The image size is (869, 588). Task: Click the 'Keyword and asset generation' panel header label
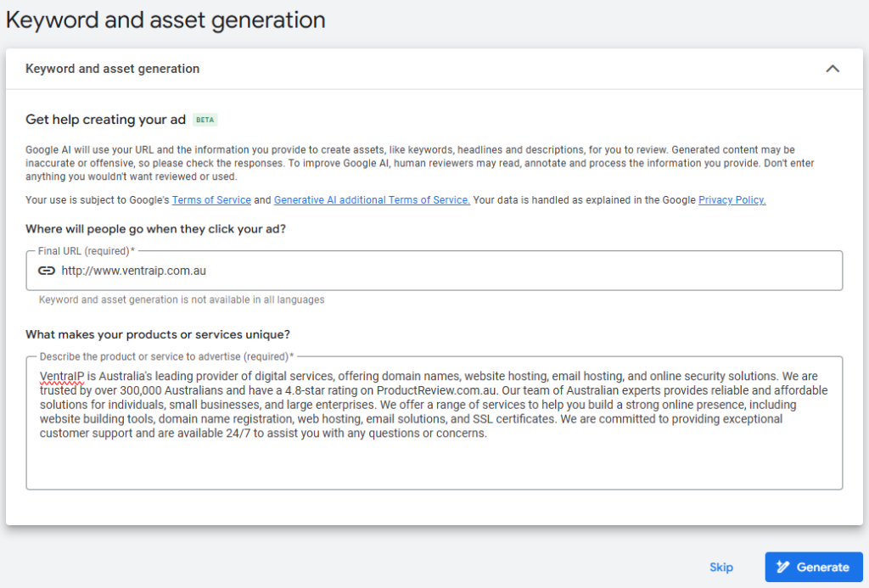point(113,69)
